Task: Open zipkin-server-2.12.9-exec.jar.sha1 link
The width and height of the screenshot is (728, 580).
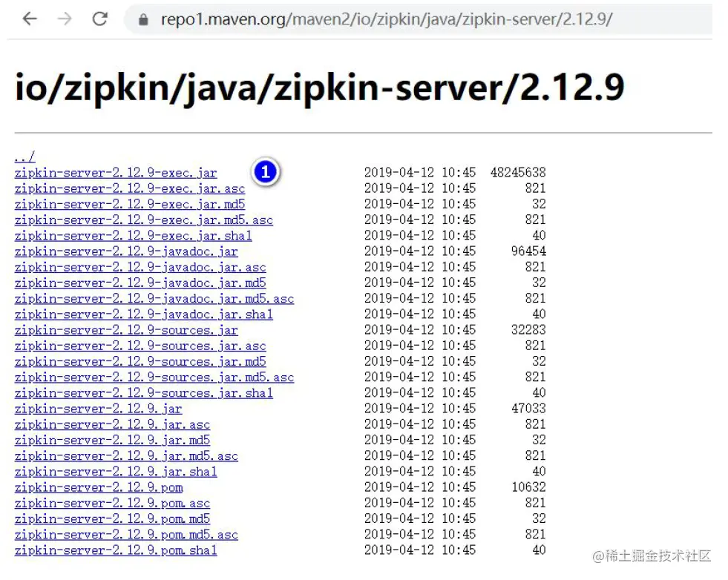Action: tap(134, 236)
